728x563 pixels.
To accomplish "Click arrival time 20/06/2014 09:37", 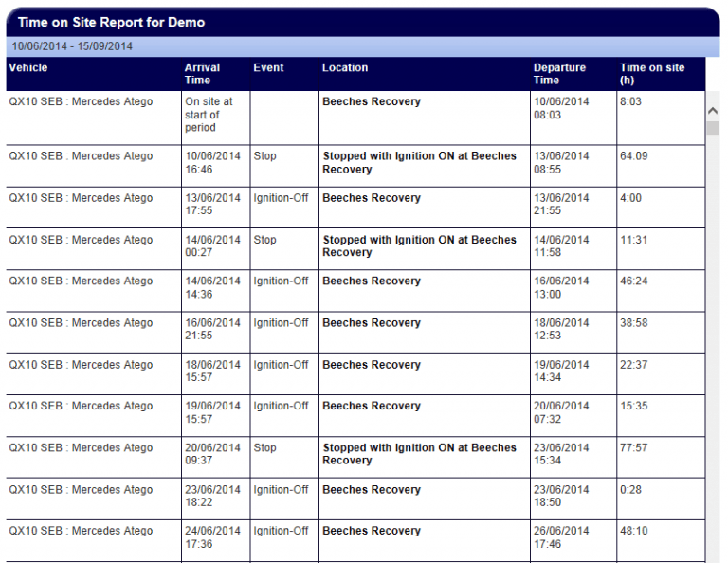I will pos(212,454).
